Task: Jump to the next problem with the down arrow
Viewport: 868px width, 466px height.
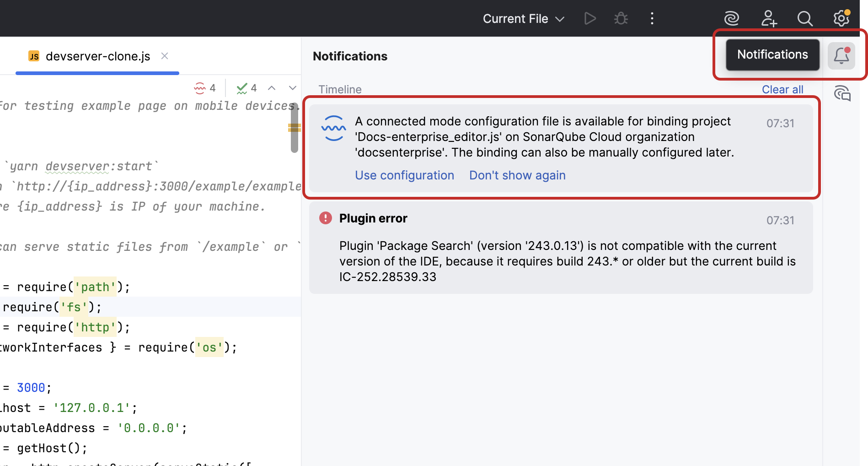Action: (292, 88)
